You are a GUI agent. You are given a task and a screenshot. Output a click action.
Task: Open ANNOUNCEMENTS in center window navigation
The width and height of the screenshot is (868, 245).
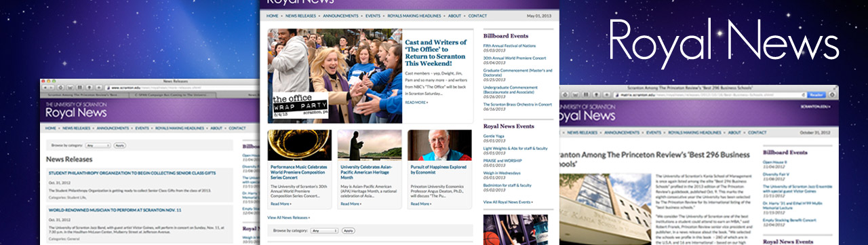pos(340,16)
